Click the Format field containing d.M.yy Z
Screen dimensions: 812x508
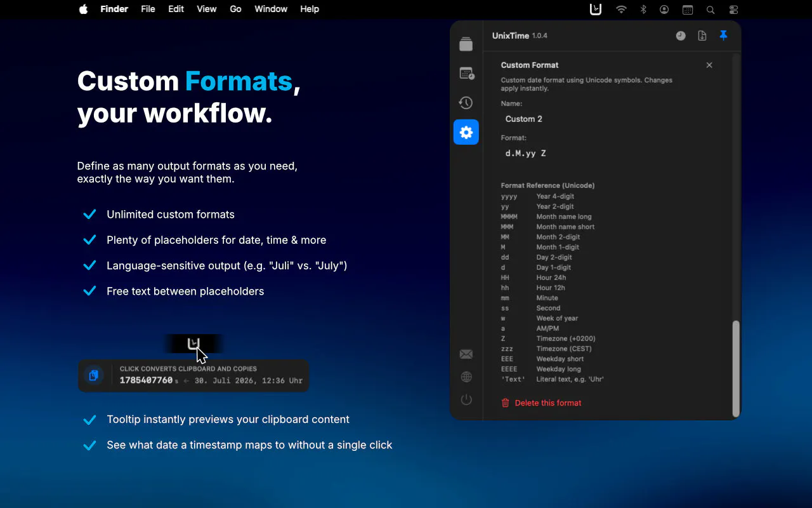(607, 153)
